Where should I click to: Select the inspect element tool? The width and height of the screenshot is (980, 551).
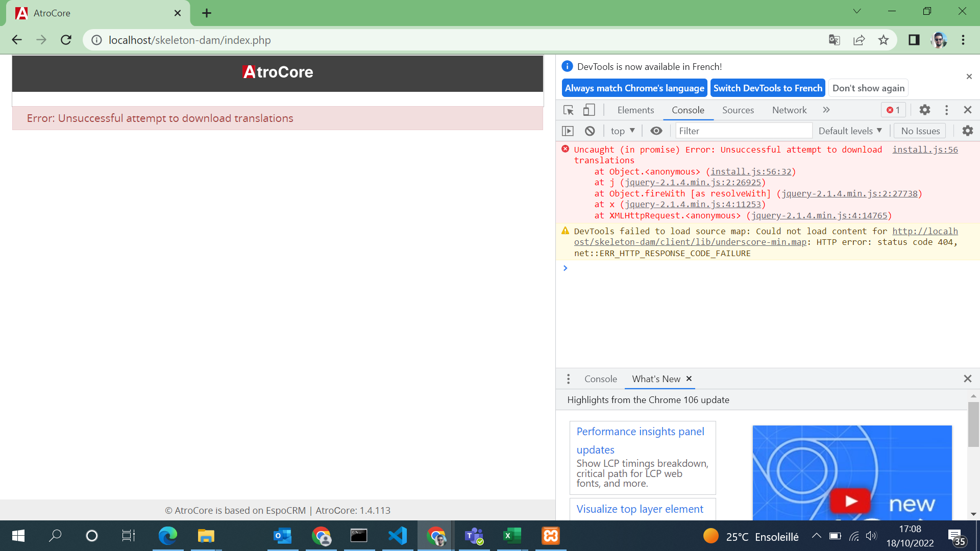[x=568, y=110]
